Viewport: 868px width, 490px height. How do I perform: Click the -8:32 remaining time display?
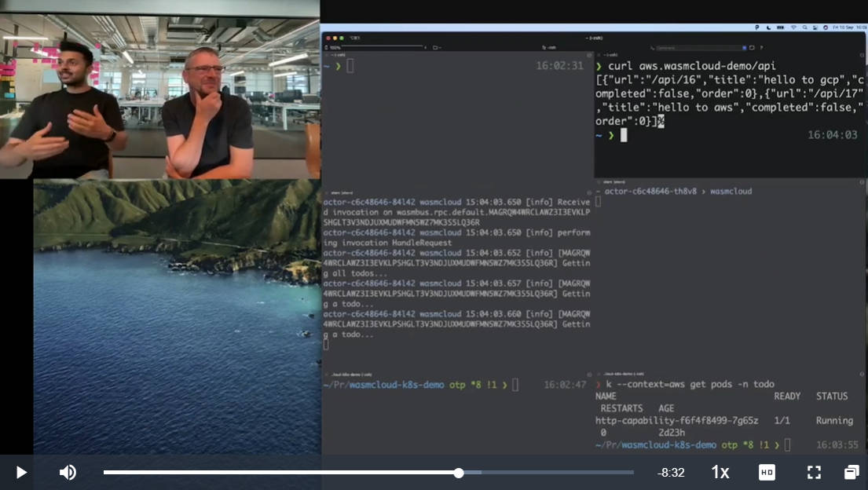pyautogui.click(x=670, y=473)
